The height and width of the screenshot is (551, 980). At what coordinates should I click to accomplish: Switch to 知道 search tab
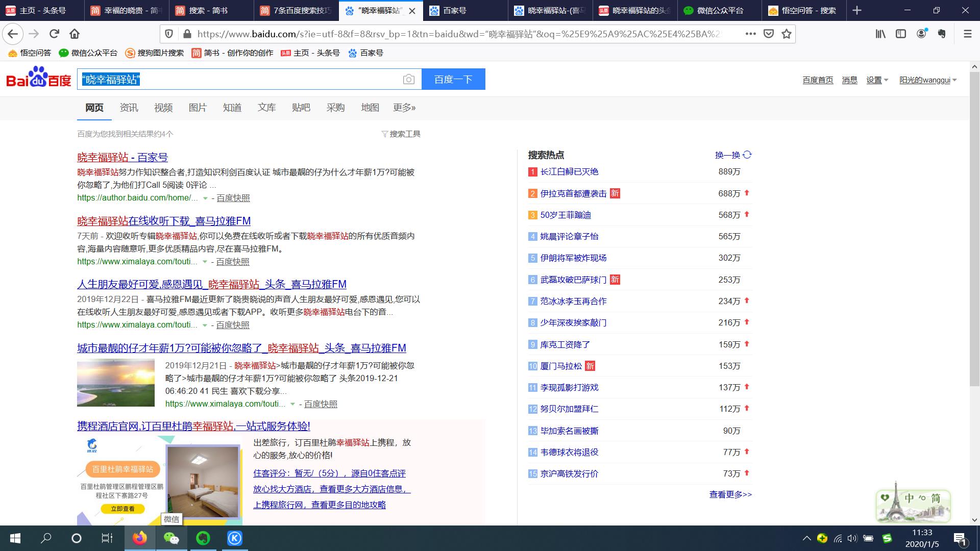click(x=232, y=108)
